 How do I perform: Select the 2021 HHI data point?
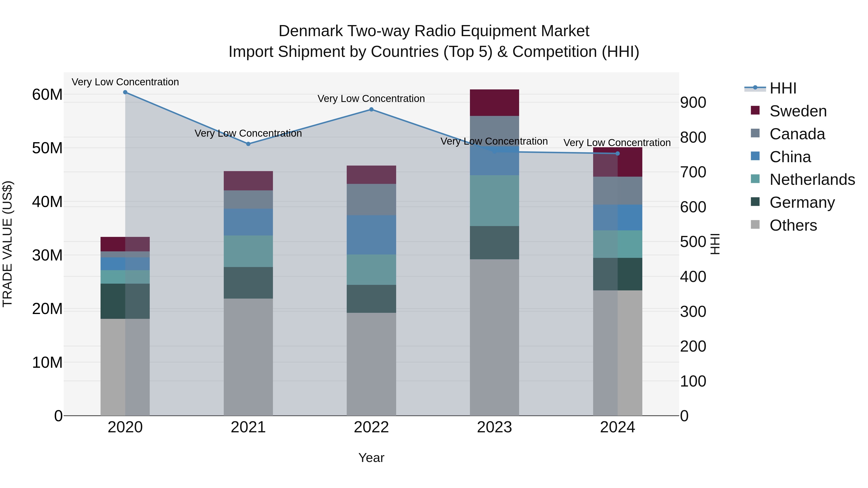[248, 144]
